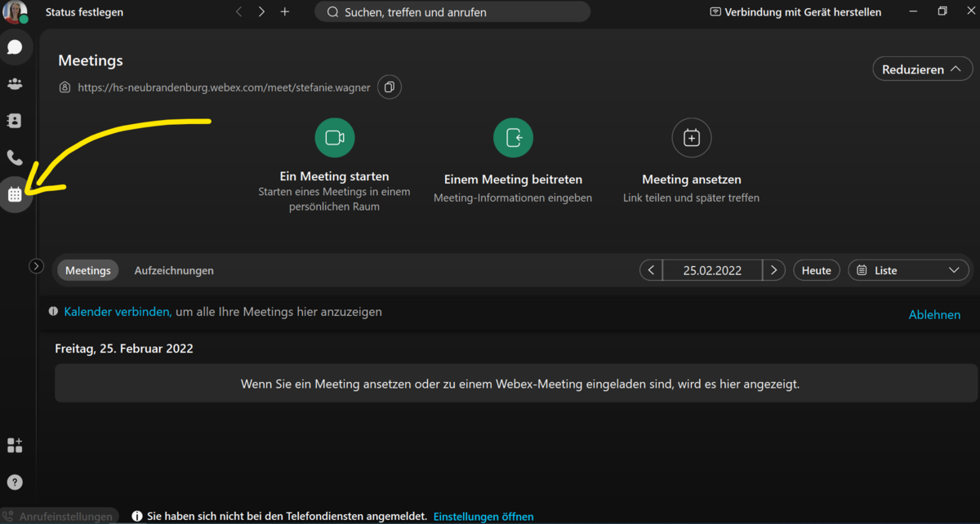Open the Messaging chat bubble icon
Viewport: 980px width, 524px height.
(x=15, y=47)
